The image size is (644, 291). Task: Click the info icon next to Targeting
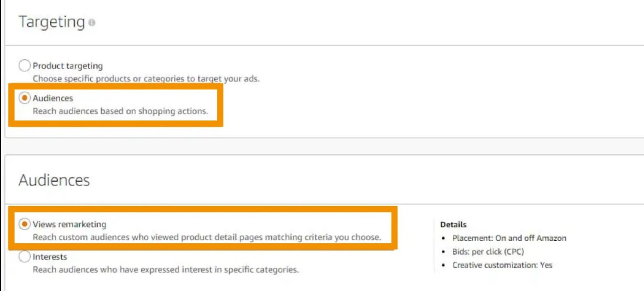point(93,23)
